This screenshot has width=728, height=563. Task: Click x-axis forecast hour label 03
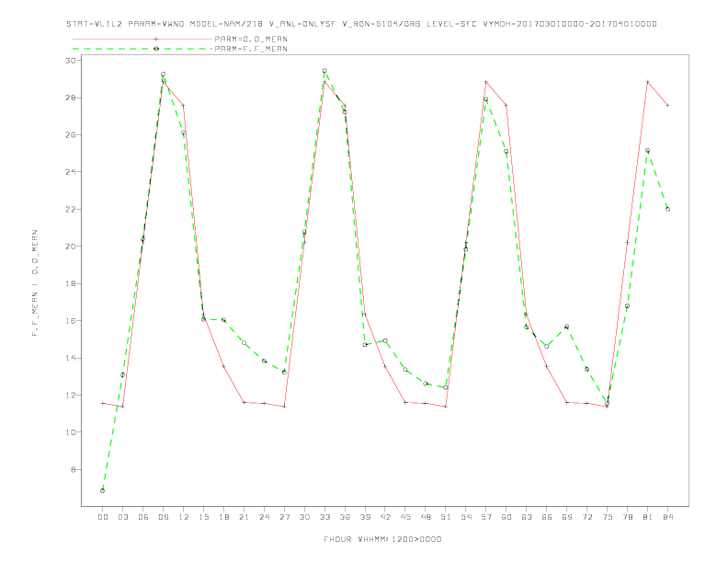(122, 517)
